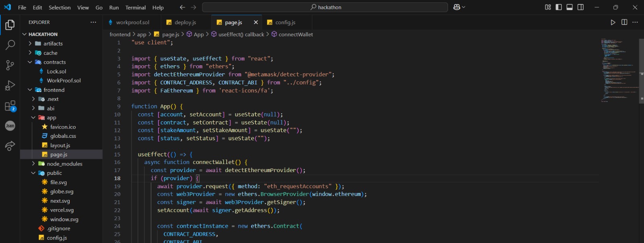Open globe.svg in the explorer
The width and height of the screenshot is (644, 243).
coord(62,191)
